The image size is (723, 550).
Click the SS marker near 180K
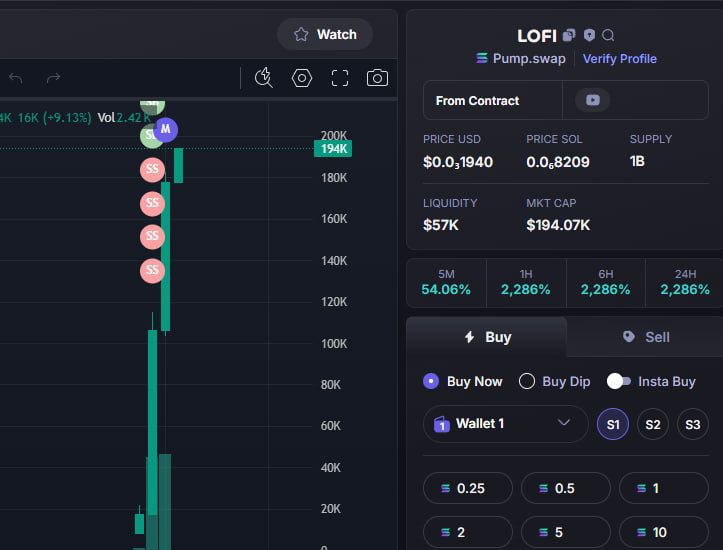152,169
